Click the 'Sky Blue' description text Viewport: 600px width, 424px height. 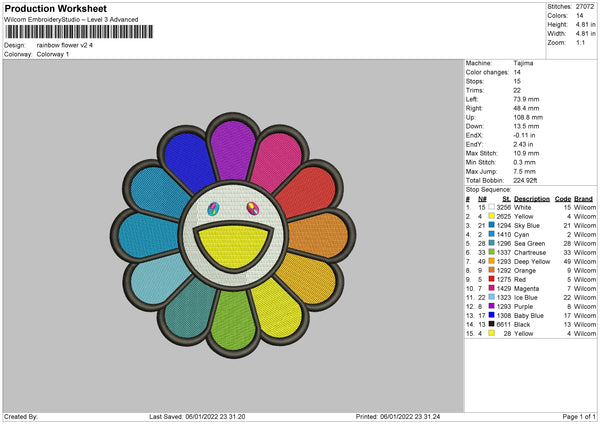527,225
